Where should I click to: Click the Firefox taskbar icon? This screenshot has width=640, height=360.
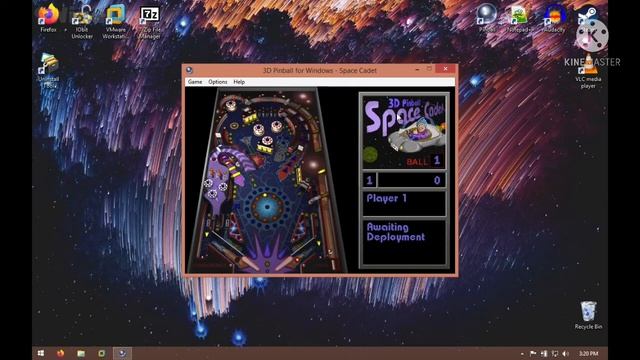click(61, 353)
